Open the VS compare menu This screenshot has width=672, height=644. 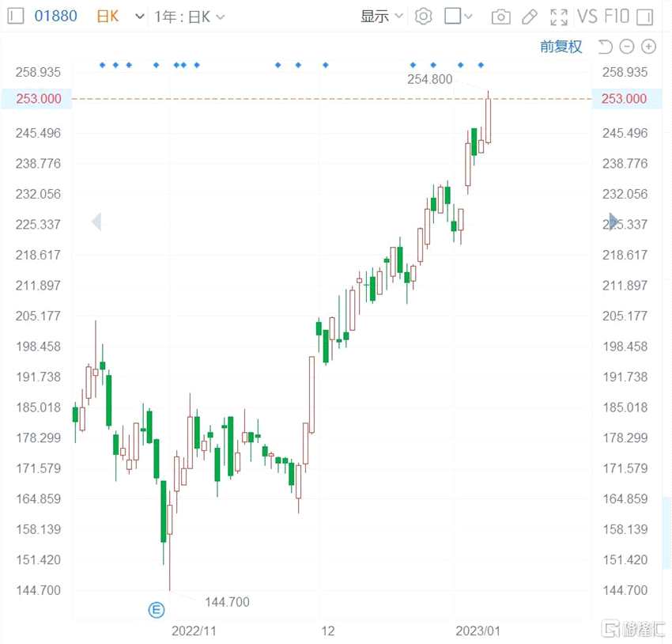[x=587, y=16]
